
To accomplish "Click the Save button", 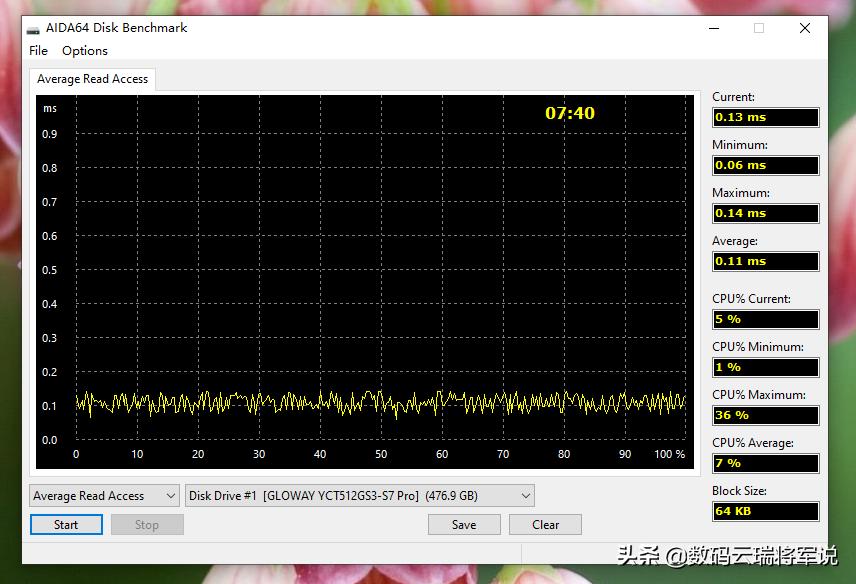I will tap(464, 525).
